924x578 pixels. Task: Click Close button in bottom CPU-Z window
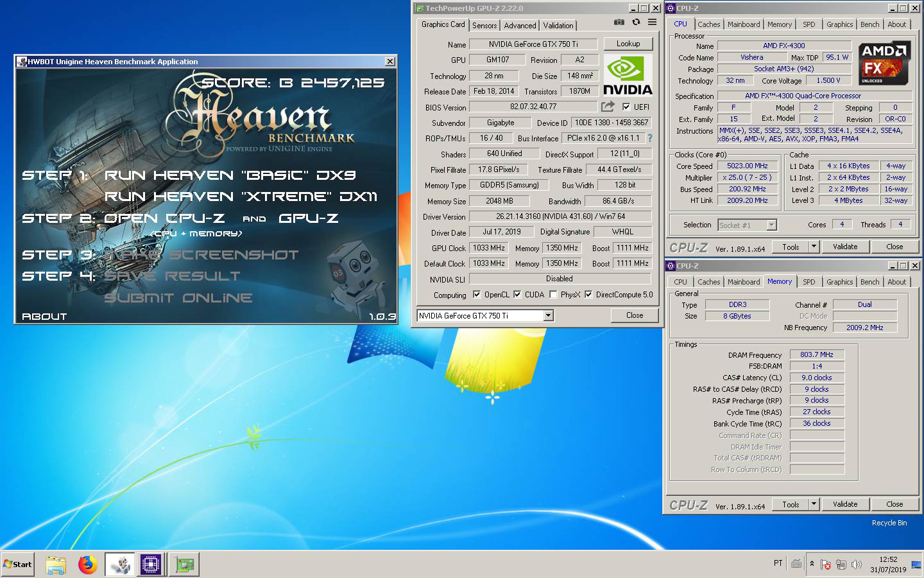coord(894,504)
